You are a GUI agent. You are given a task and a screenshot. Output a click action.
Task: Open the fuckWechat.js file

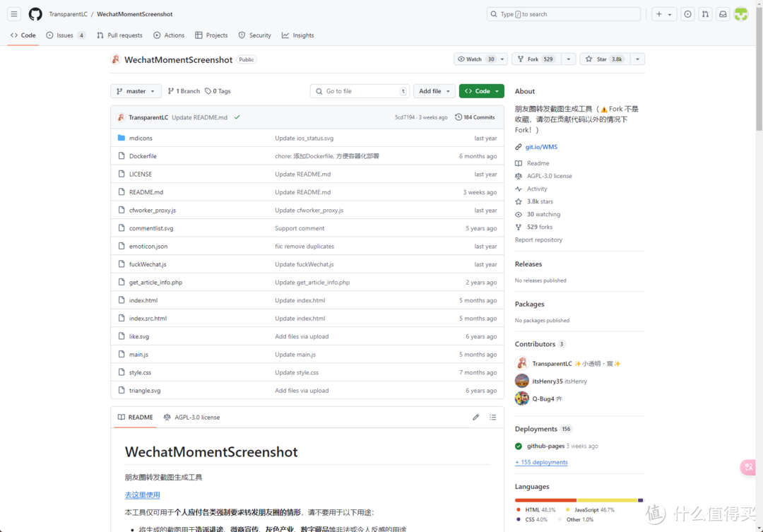tap(148, 264)
